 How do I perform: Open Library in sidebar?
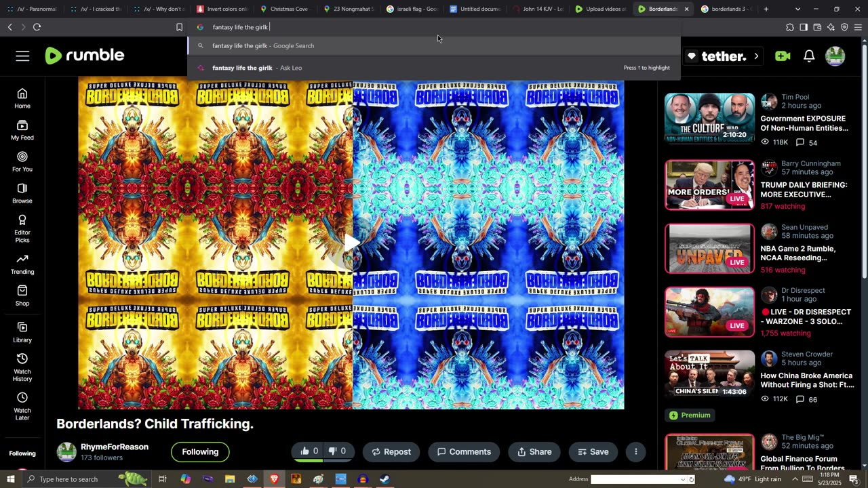(x=22, y=333)
